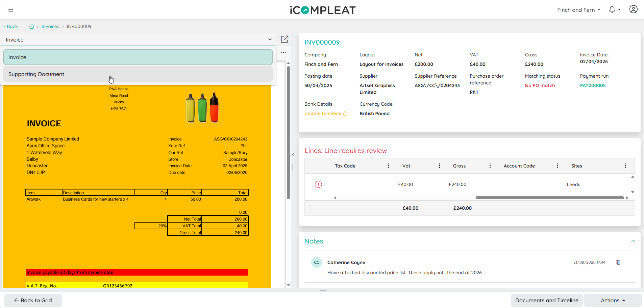
Task: Open the document viewer ellipsis menu
Action: pyautogui.click(x=283, y=53)
